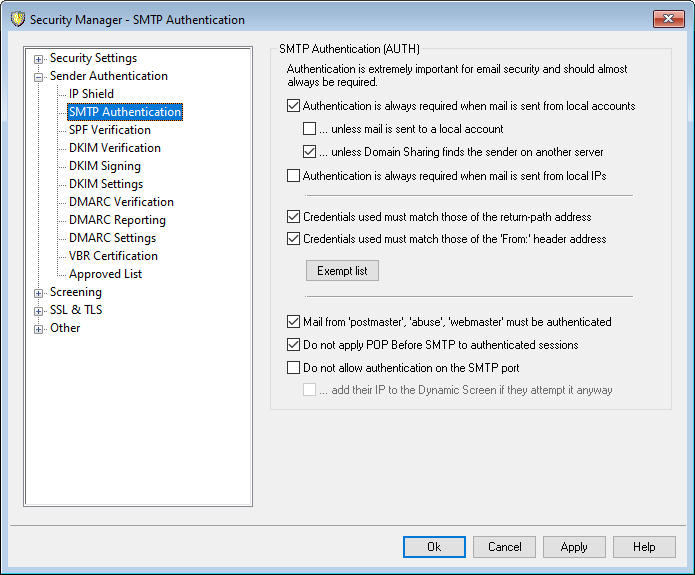This screenshot has height=575, width=695.
Task: Check authentication required when sent from local IPs
Action: (293, 176)
